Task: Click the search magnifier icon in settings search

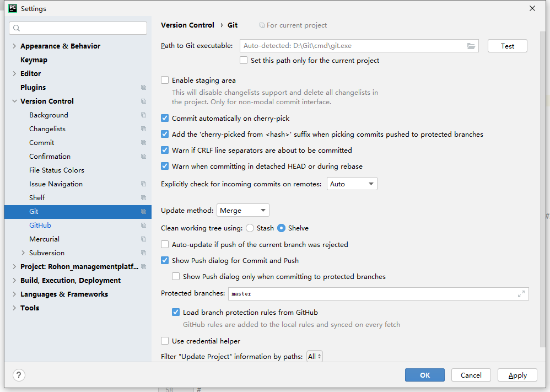Action: pos(17,28)
